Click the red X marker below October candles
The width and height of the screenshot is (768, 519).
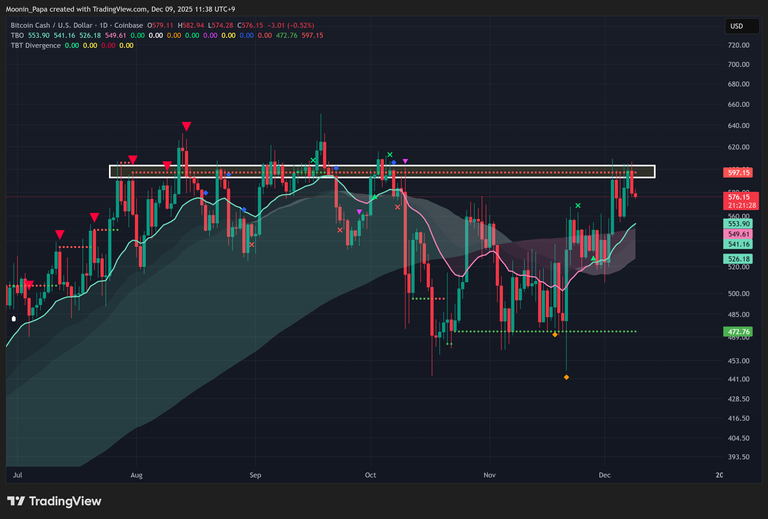[398, 207]
